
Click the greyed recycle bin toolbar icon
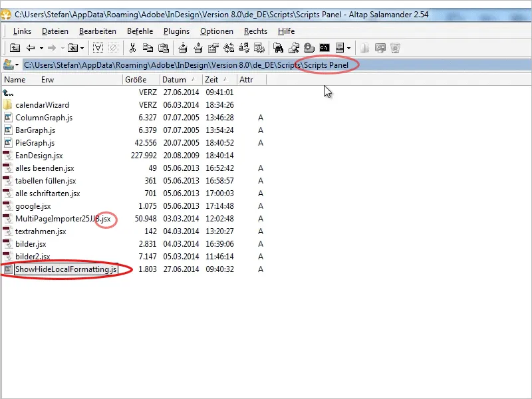pyautogui.click(x=395, y=48)
